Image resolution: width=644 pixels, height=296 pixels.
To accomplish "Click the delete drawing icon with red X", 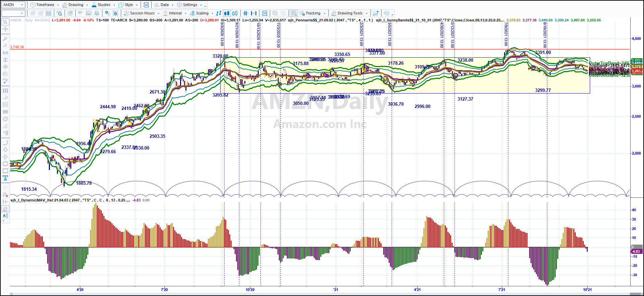I will [5, 194].
